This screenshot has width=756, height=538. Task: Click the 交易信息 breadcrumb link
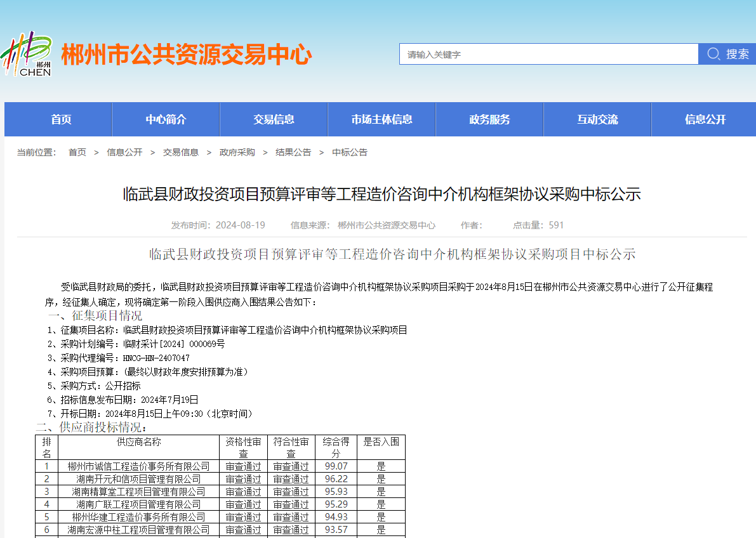coord(181,152)
